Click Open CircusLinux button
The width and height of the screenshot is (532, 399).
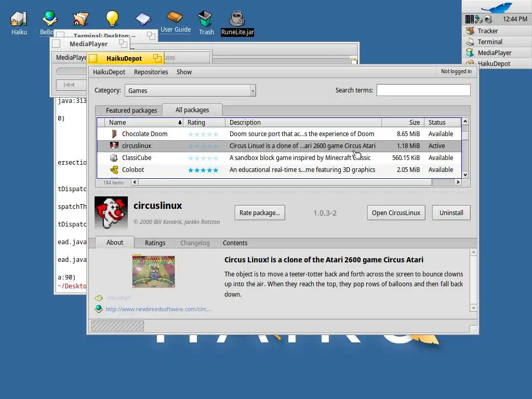(396, 212)
